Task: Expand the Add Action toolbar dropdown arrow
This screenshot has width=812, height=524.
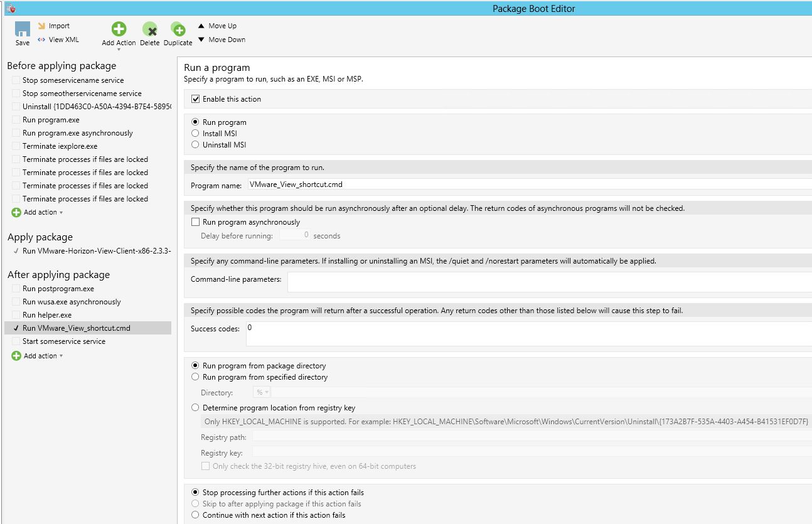Action: tap(119, 50)
